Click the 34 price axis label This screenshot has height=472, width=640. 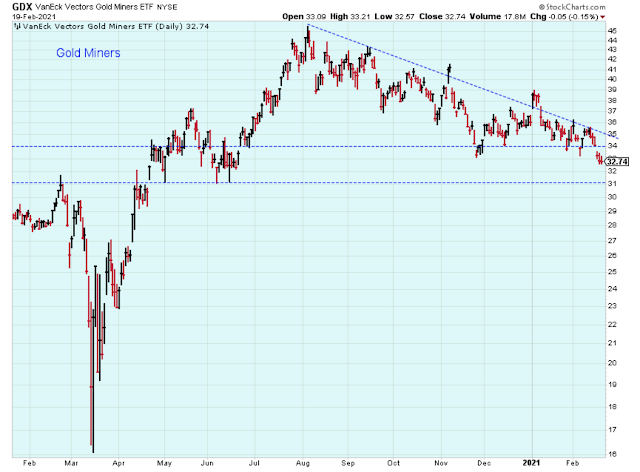click(x=612, y=146)
